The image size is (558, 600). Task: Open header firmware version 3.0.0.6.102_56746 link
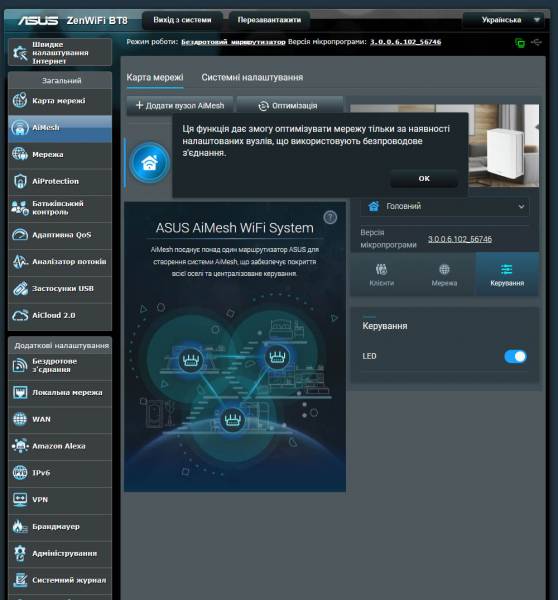[405, 42]
